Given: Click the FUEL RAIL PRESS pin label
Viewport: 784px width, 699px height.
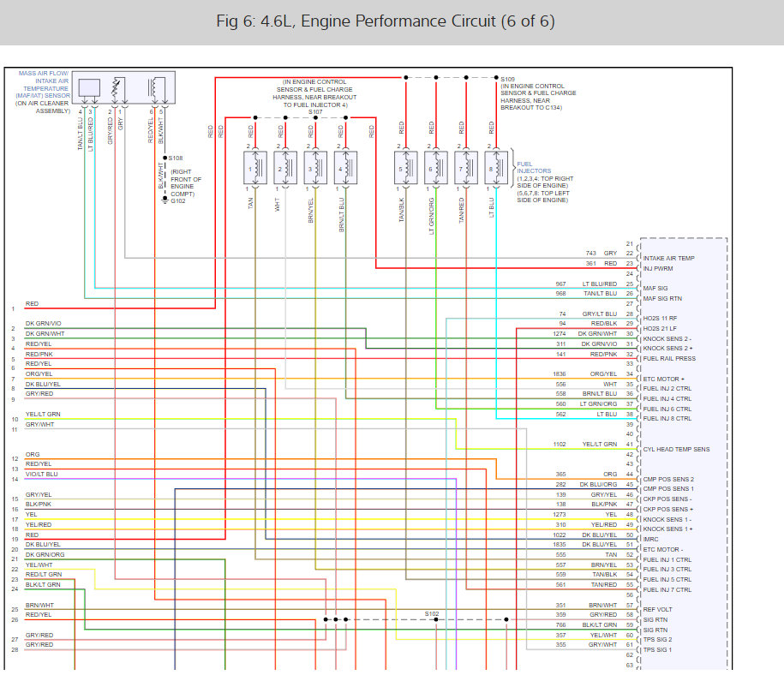Looking at the screenshot, I should (669, 359).
